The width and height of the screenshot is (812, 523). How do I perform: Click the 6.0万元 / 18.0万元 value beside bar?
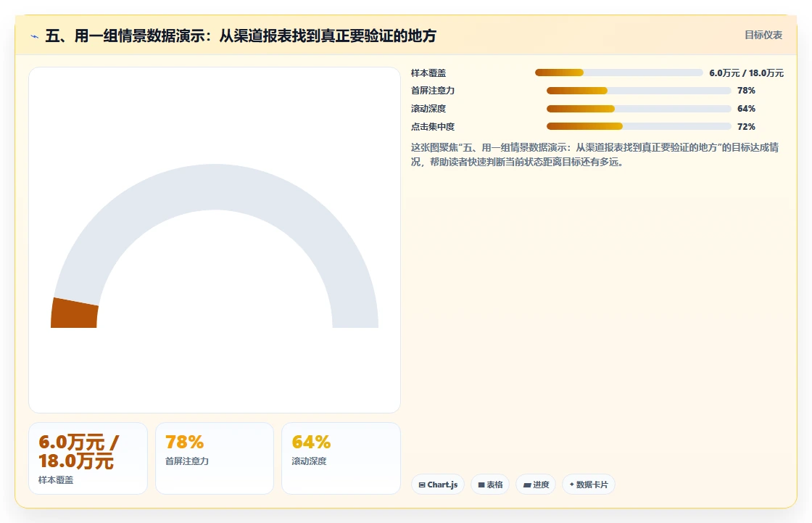coord(746,73)
